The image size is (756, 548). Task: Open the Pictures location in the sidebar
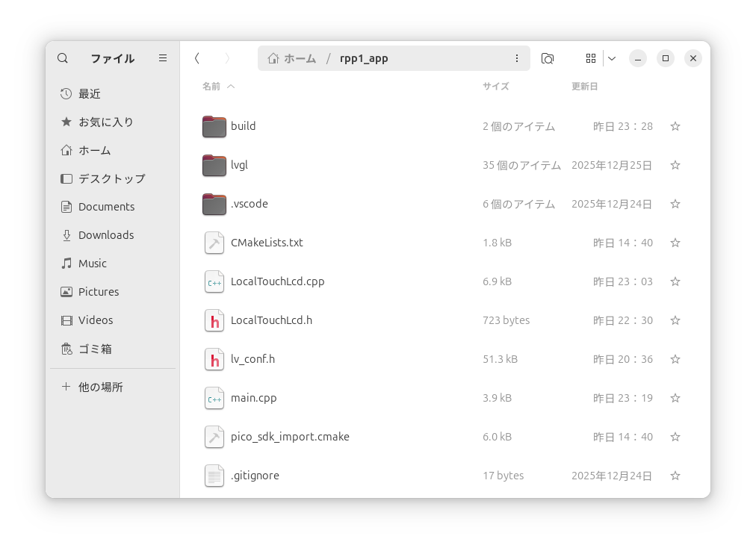(98, 291)
